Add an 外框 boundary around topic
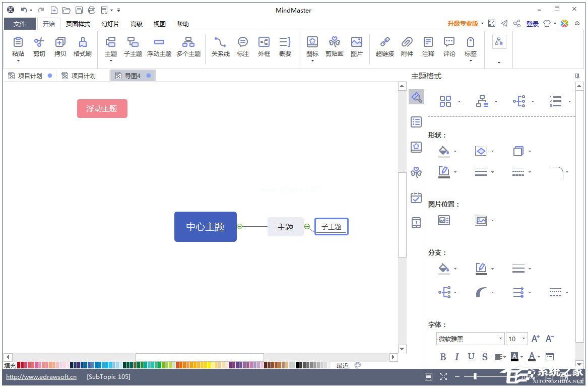 [264, 48]
